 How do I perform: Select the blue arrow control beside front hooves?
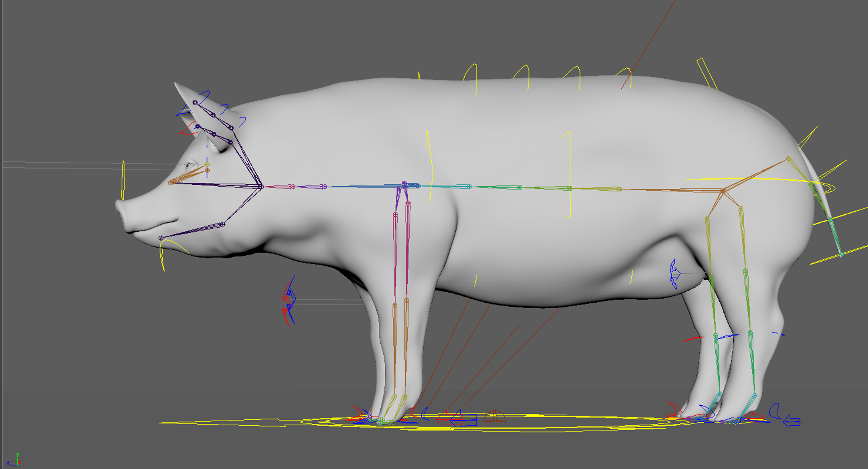point(462,420)
